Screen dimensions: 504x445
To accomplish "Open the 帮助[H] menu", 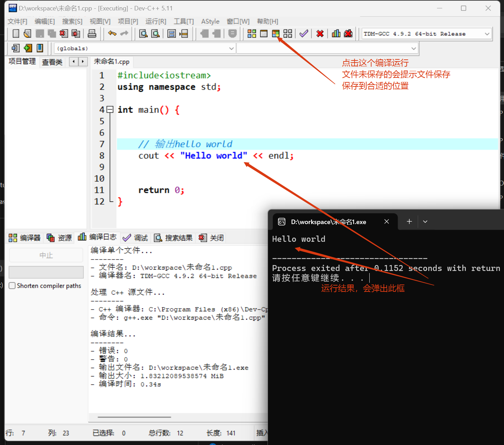I will [x=268, y=22].
